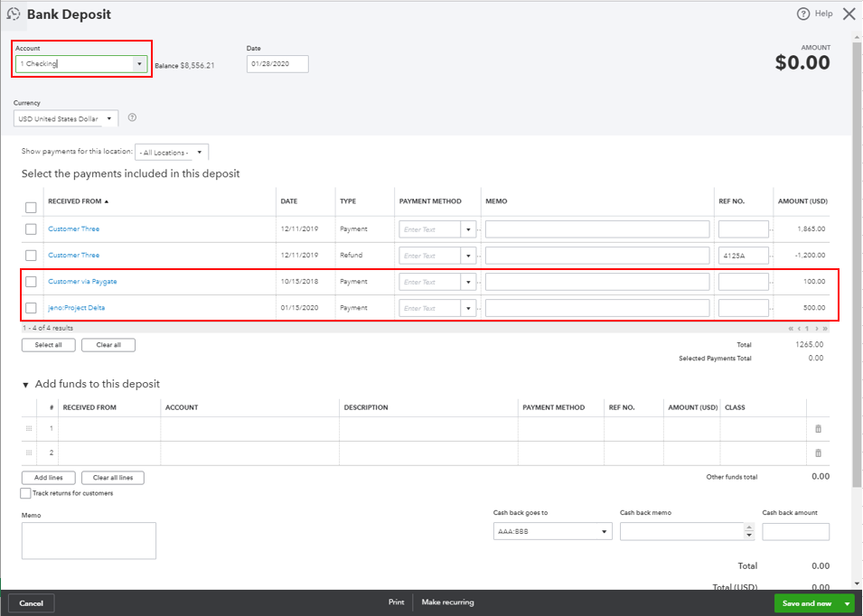863x616 pixels.
Task: Delete funds line 2 with trash icon
Action: click(x=818, y=453)
